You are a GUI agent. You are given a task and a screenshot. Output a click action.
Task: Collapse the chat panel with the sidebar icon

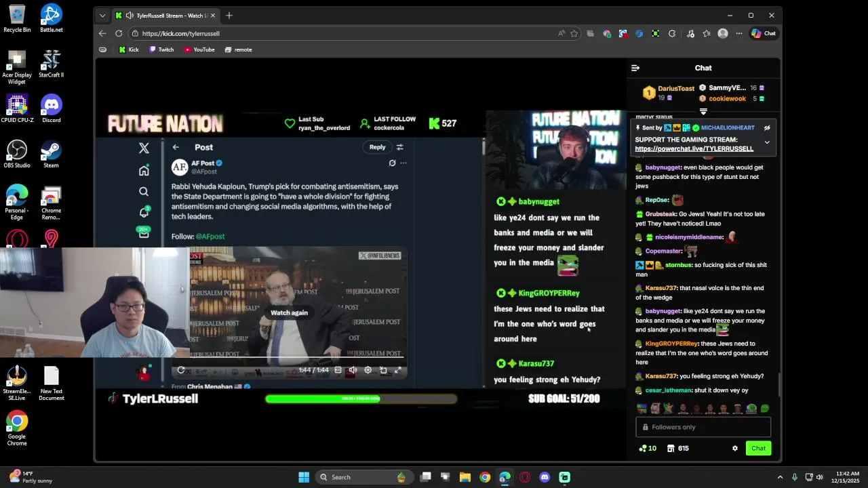coord(635,68)
